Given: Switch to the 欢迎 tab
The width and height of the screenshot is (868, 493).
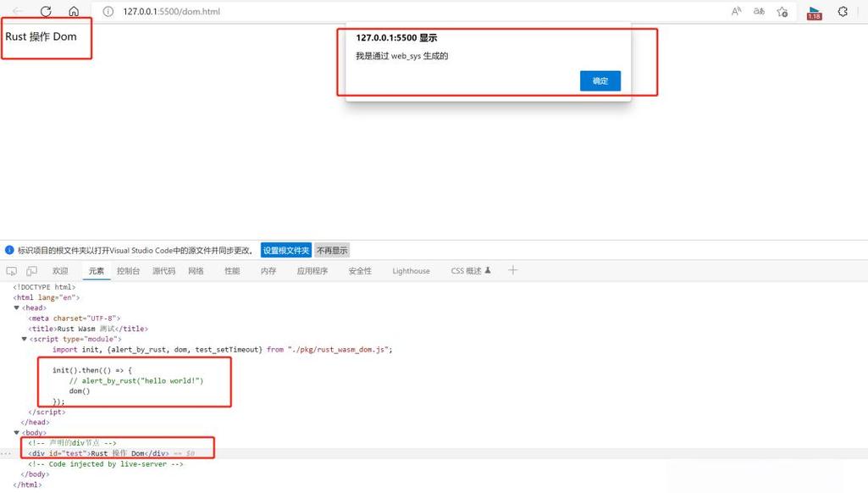Looking at the screenshot, I should [60, 271].
